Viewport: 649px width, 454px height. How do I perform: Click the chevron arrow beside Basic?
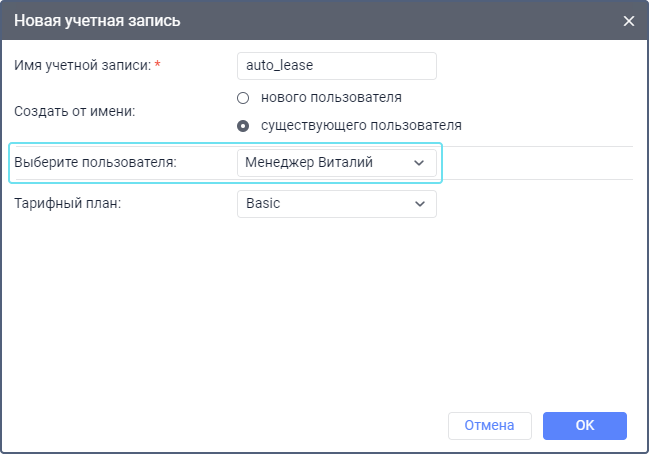click(x=419, y=204)
